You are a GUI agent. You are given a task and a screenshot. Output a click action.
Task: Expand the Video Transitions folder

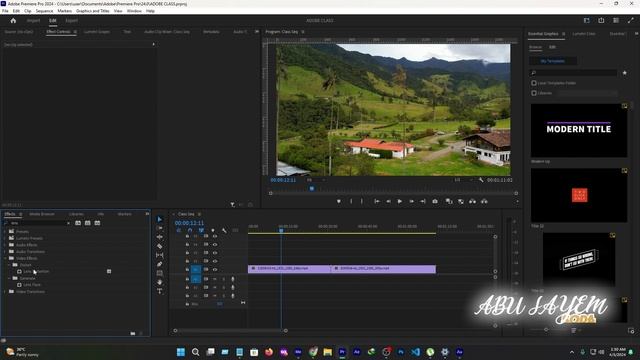click(x=5, y=292)
